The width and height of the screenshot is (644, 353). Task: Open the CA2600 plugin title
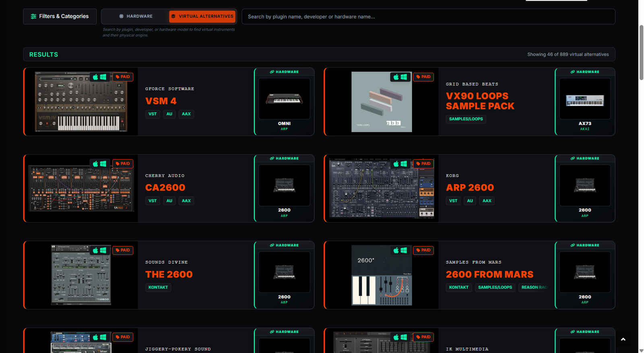pyautogui.click(x=165, y=188)
